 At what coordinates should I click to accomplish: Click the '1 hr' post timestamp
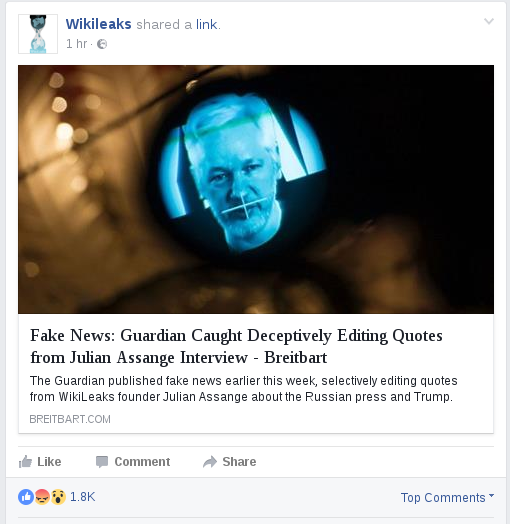(77, 44)
